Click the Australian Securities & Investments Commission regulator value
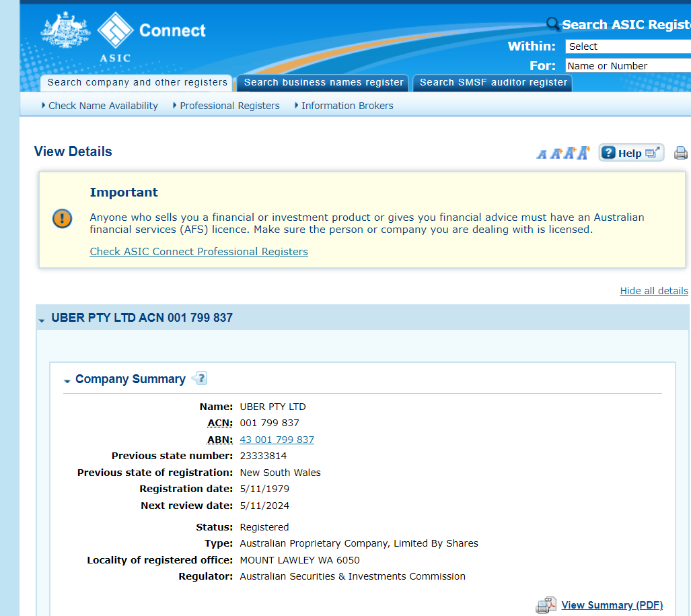This screenshot has height=616, width=691. (353, 576)
